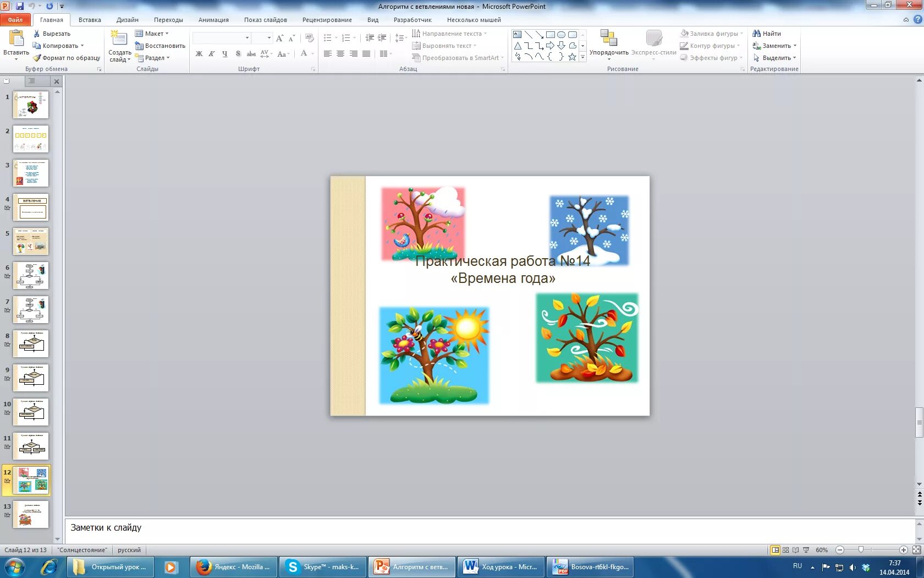924x578 pixels.
Task: Toggle Align Text Left
Action: [327, 53]
